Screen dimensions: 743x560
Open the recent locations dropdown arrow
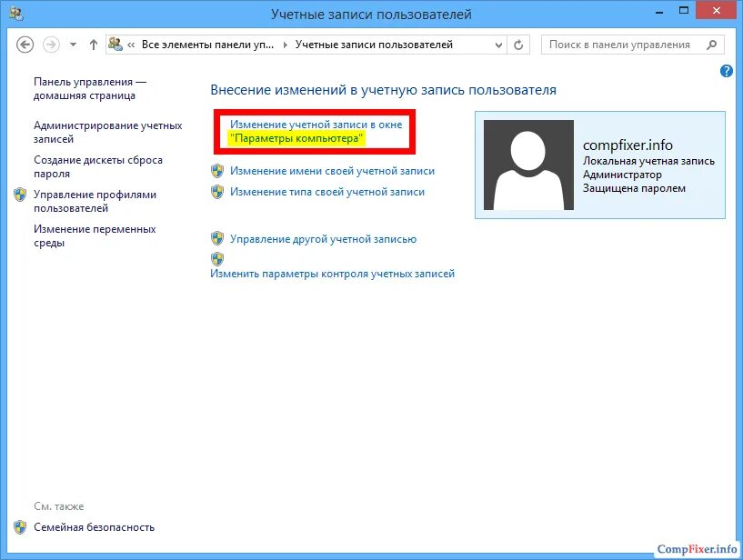coord(73,45)
